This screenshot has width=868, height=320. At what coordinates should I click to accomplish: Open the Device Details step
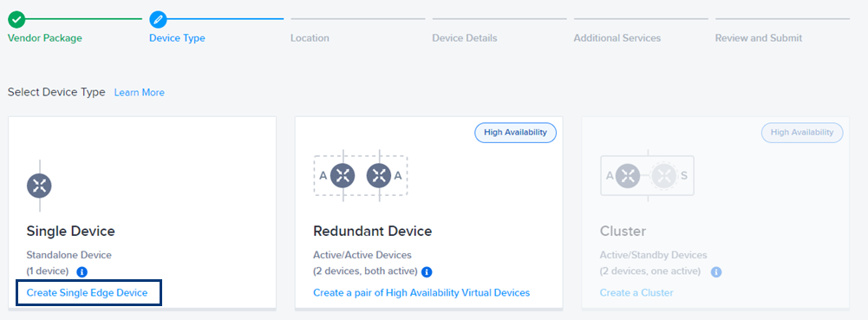(x=465, y=38)
